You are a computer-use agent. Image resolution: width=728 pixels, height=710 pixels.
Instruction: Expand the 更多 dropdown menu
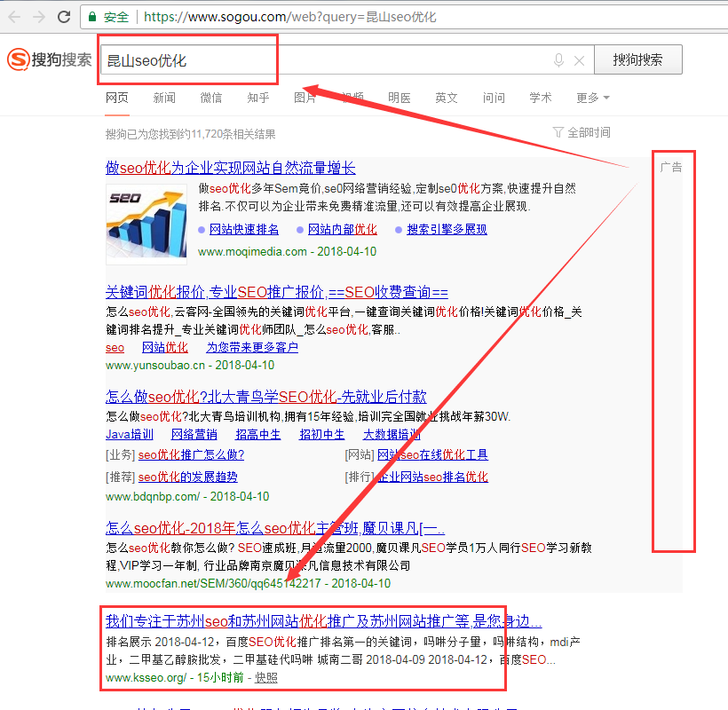point(592,98)
